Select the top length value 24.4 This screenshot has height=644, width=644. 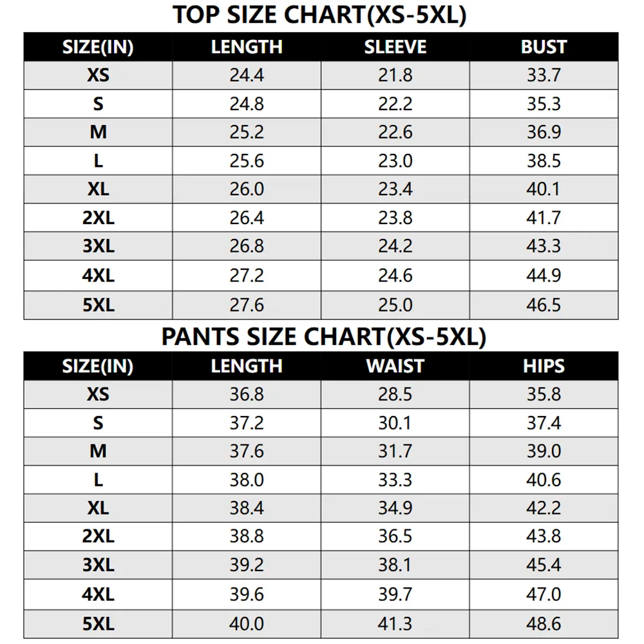coord(247,75)
